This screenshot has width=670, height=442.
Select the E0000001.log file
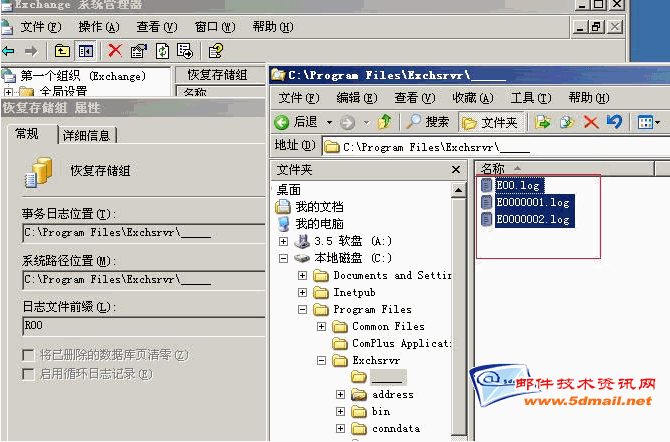pos(532,202)
